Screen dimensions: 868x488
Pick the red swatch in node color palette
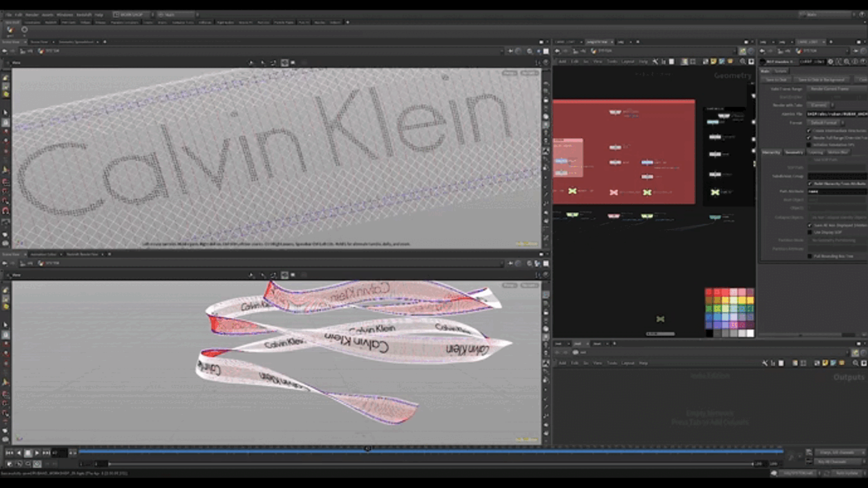pyautogui.click(x=709, y=292)
